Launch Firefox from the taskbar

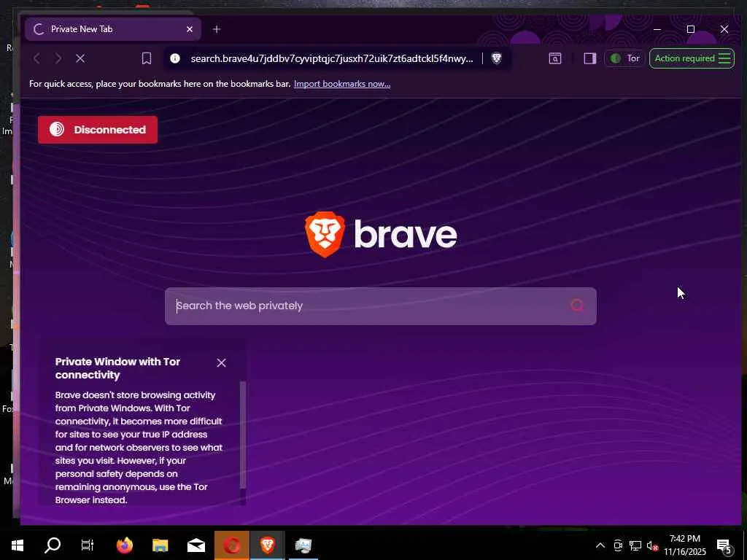[124, 545]
